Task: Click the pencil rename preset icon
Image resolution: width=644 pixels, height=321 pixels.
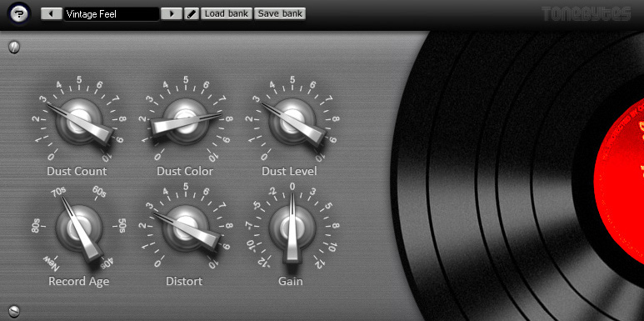Action: pyautogui.click(x=192, y=13)
